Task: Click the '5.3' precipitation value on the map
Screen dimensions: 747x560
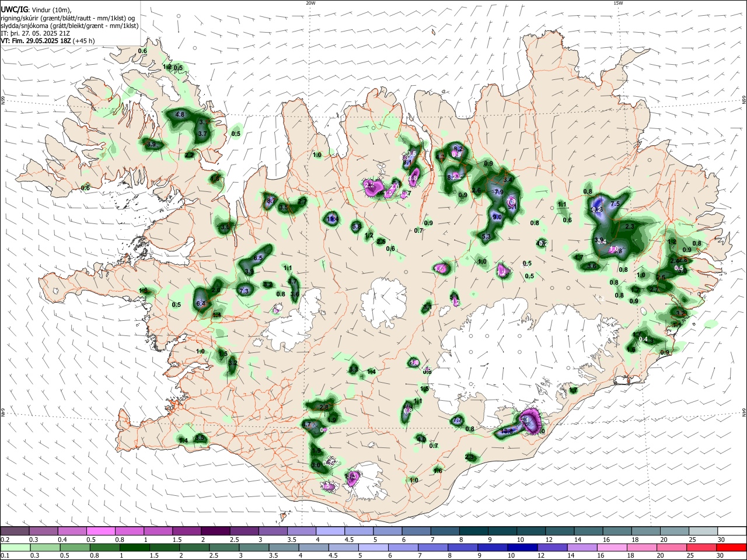Action: 486,236
